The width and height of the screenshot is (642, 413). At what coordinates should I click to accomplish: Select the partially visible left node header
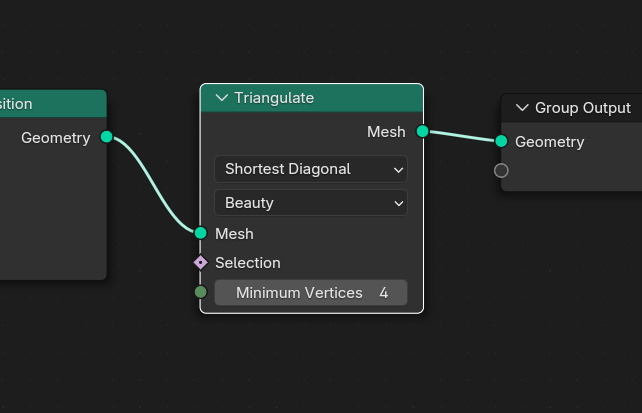point(53,104)
